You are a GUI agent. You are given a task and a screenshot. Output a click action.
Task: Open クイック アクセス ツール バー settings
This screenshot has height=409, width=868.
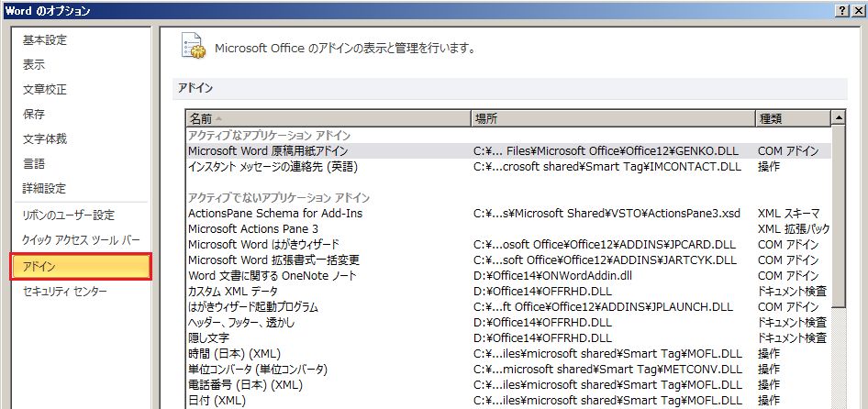click(x=81, y=240)
